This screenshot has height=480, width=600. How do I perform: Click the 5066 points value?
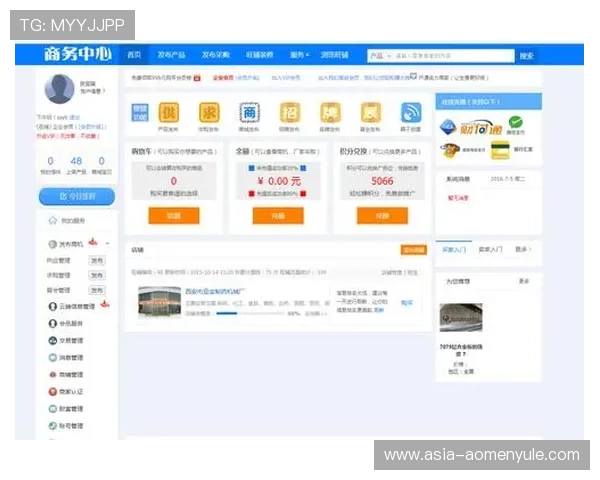tap(382, 181)
